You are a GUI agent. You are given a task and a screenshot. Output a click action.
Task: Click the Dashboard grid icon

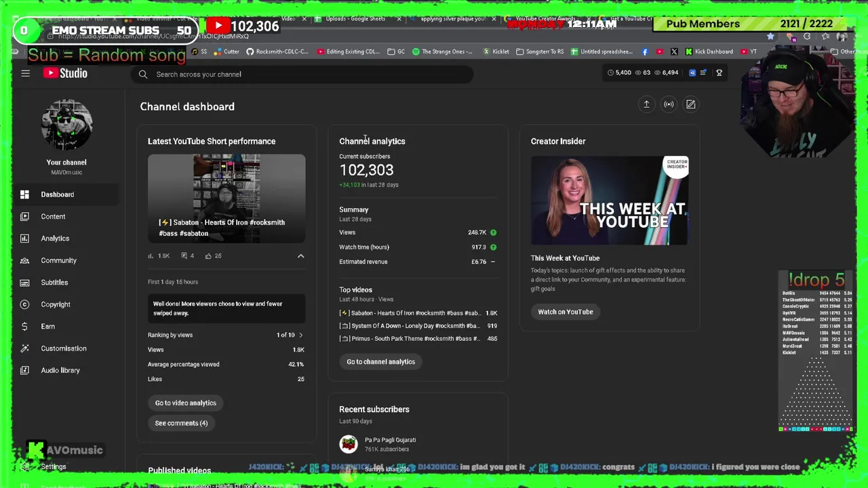(24, 195)
